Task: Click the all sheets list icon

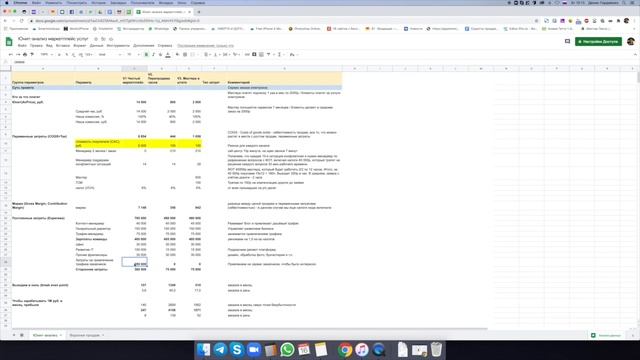Action: 22,335
